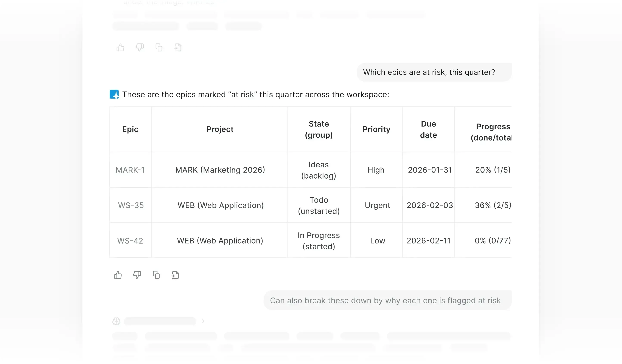Click the 'Can also break these down' suggestion
This screenshot has width=622, height=364.
coord(385,300)
